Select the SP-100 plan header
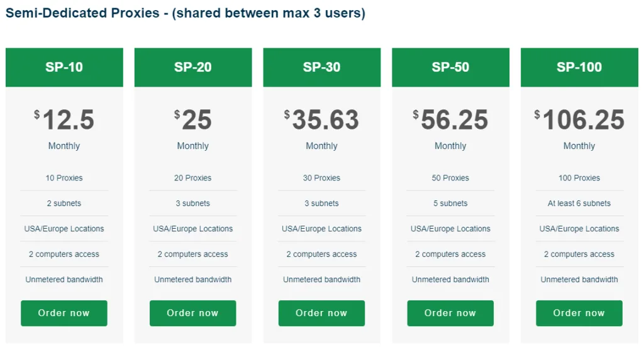644x350 pixels. coord(579,67)
